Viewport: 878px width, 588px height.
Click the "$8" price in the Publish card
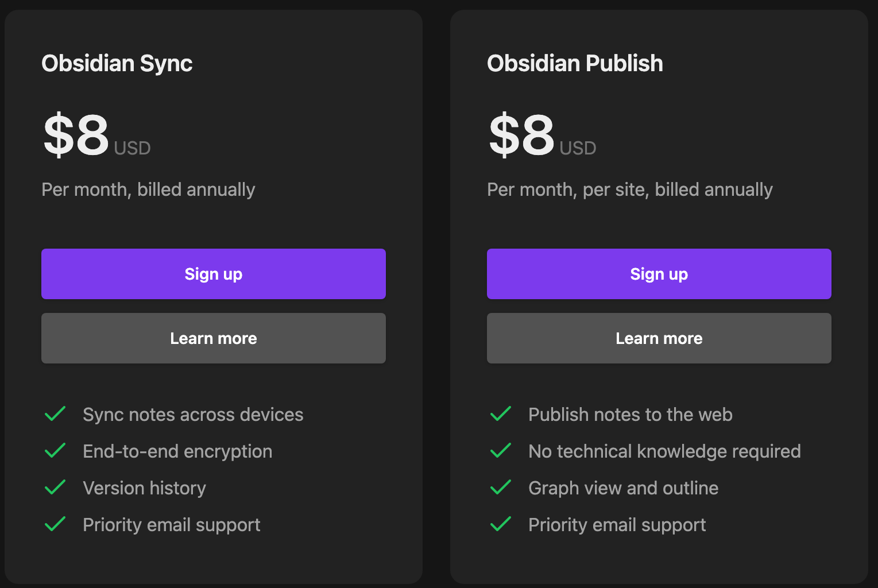coord(521,136)
